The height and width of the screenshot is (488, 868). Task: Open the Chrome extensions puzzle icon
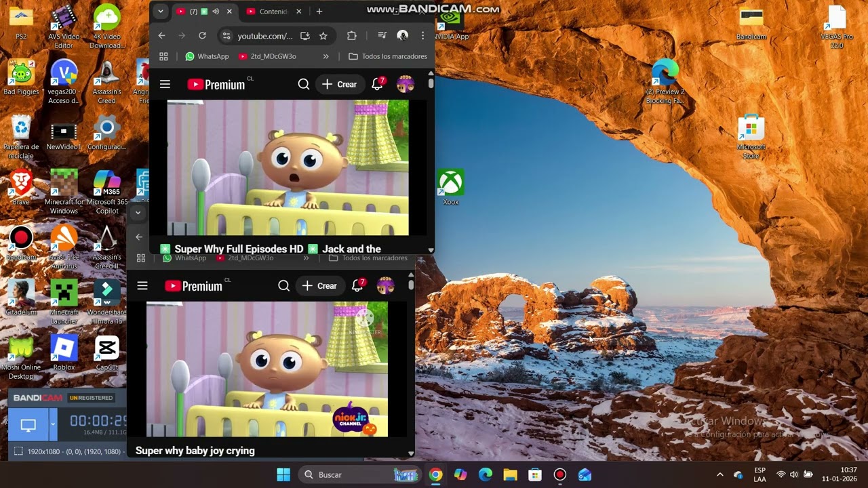tap(351, 36)
